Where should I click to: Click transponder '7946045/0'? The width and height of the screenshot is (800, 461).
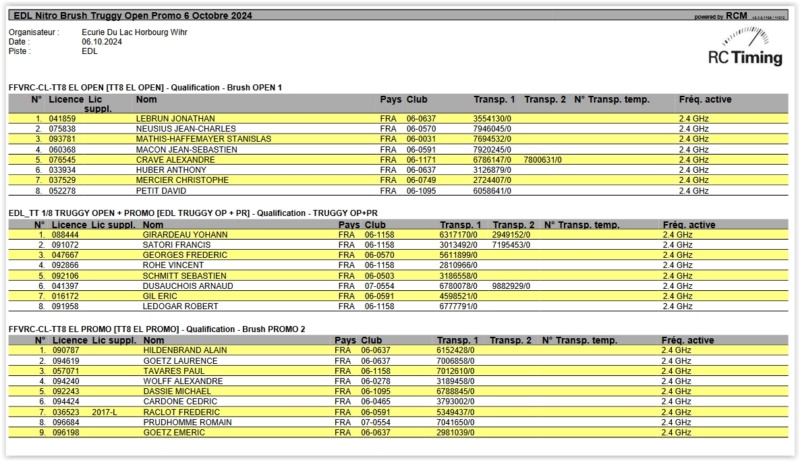pyautogui.click(x=492, y=129)
